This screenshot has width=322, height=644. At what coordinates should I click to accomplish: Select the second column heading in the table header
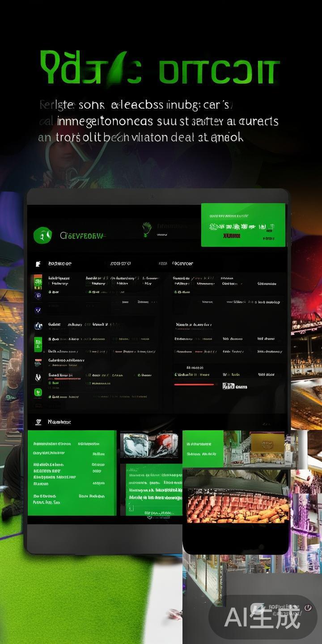click(120, 263)
